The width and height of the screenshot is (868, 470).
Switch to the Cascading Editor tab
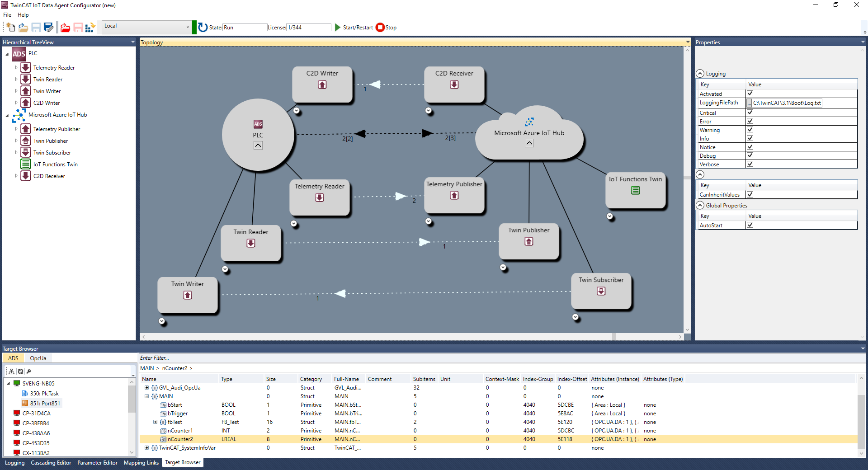click(51, 463)
